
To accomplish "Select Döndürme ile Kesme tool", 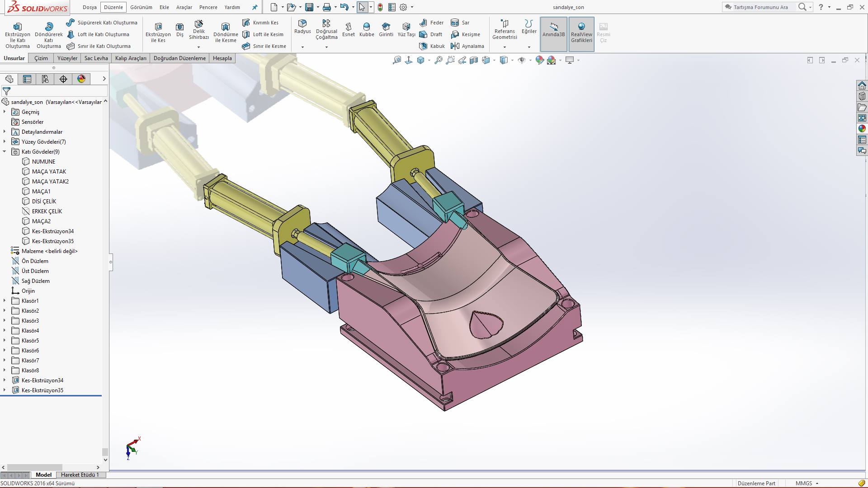I will pos(226,33).
